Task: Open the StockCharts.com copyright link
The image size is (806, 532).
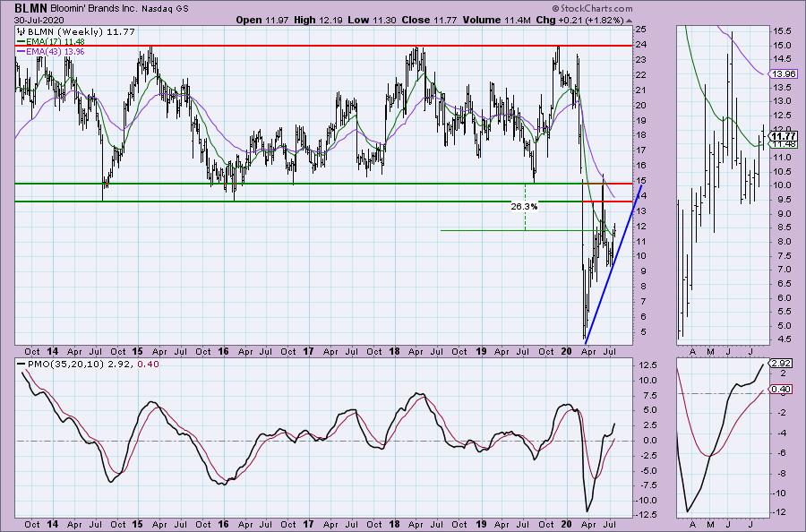Action: (x=596, y=8)
